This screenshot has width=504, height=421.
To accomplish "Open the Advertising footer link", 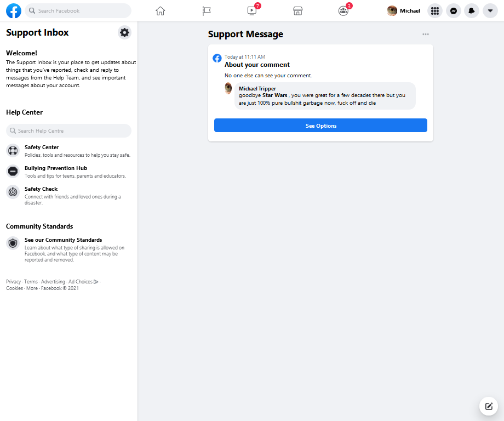I will pos(53,281).
